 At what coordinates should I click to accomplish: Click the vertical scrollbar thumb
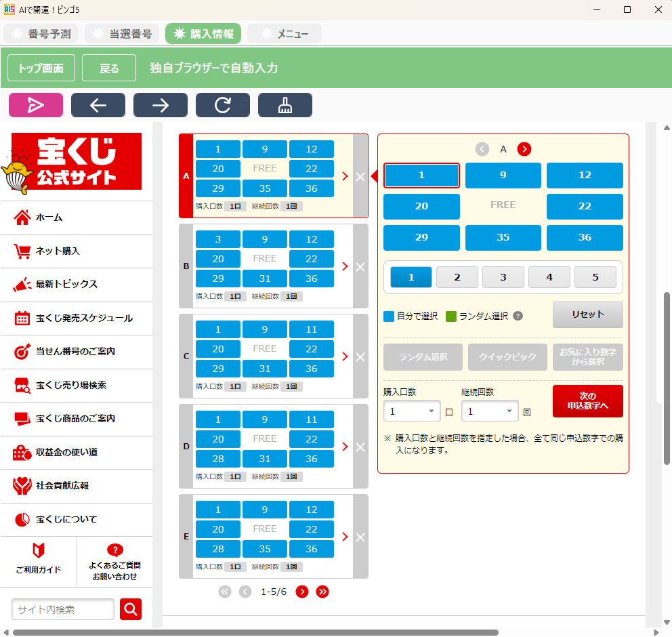tap(667, 378)
